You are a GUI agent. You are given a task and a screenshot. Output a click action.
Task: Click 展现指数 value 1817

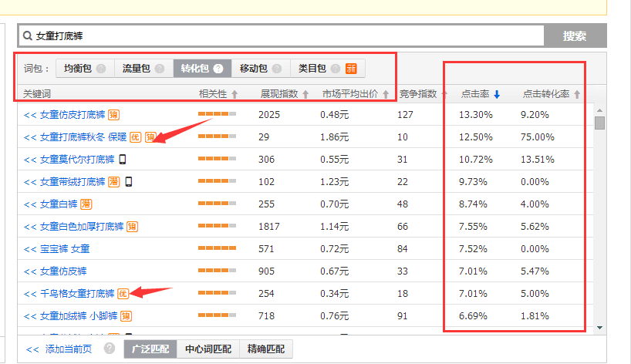point(268,227)
